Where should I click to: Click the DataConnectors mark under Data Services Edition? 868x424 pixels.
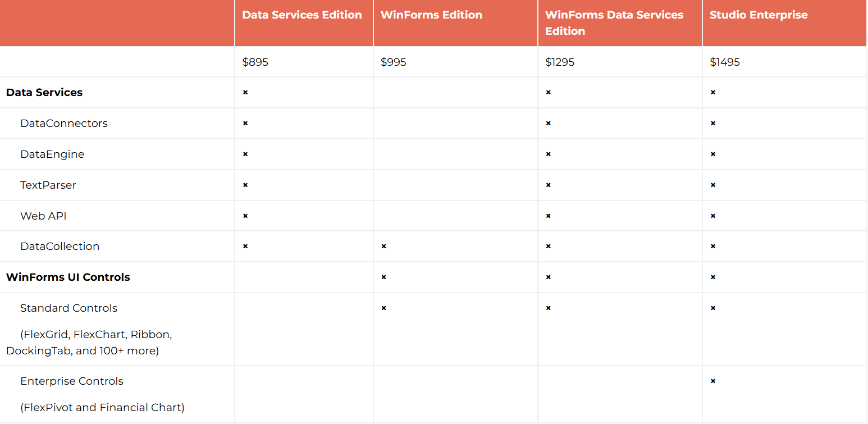coord(245,124)
